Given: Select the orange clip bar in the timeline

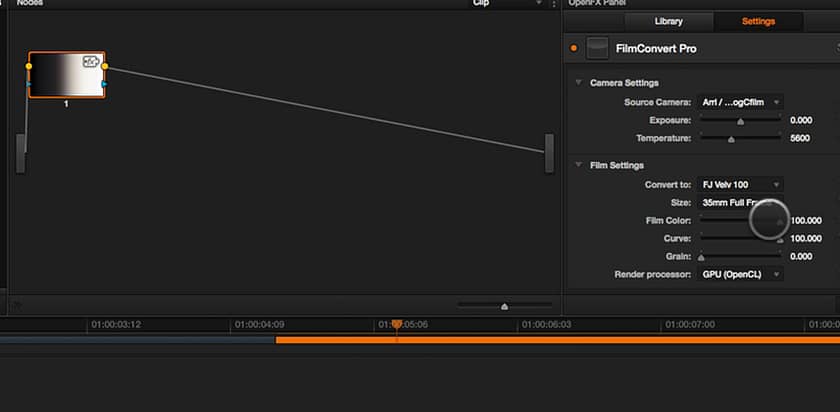Looking at the screenshot, I should [558, 340].
